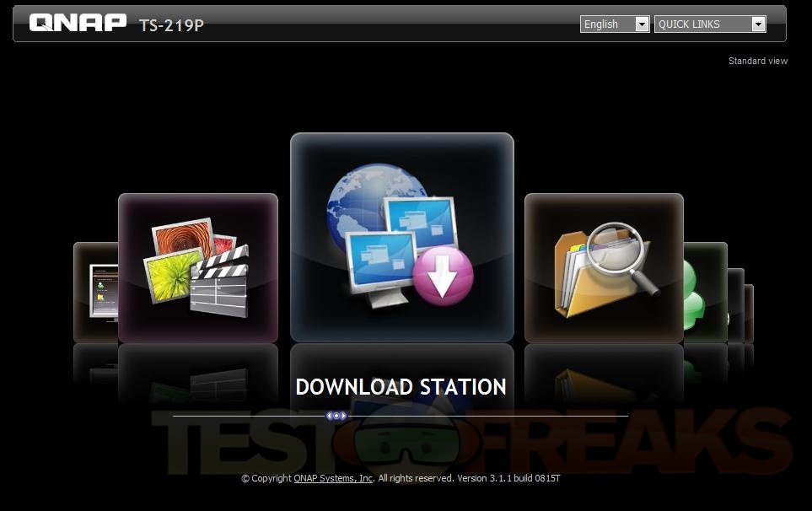Click the carousel slider handle
Screen dimensions: 812x511
tap(336, 416)
